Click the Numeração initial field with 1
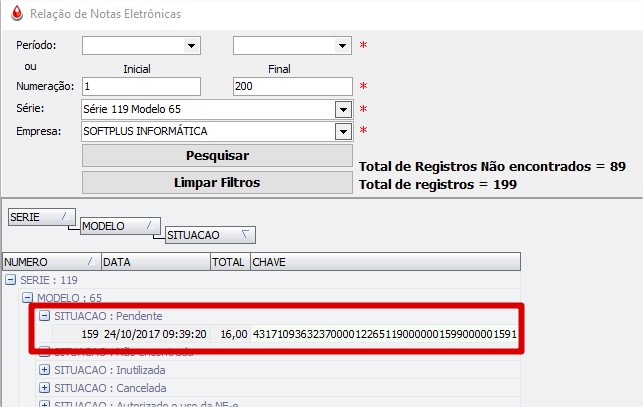 click(141, 87)
